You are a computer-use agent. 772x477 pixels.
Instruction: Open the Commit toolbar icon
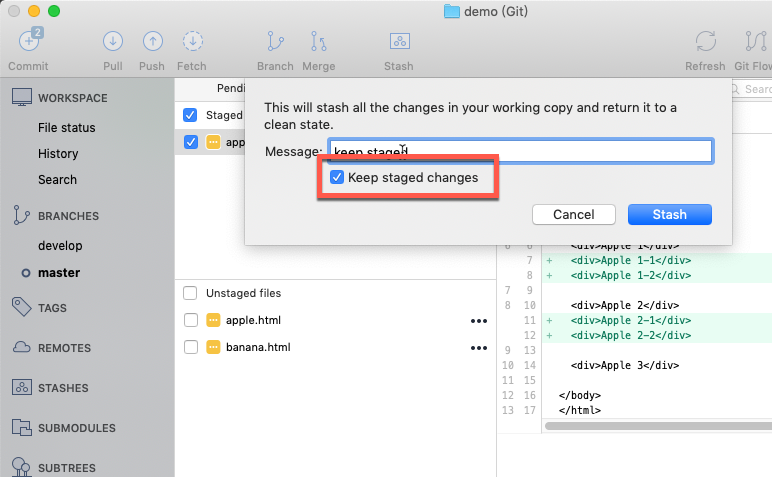click(x=30, y=40)
